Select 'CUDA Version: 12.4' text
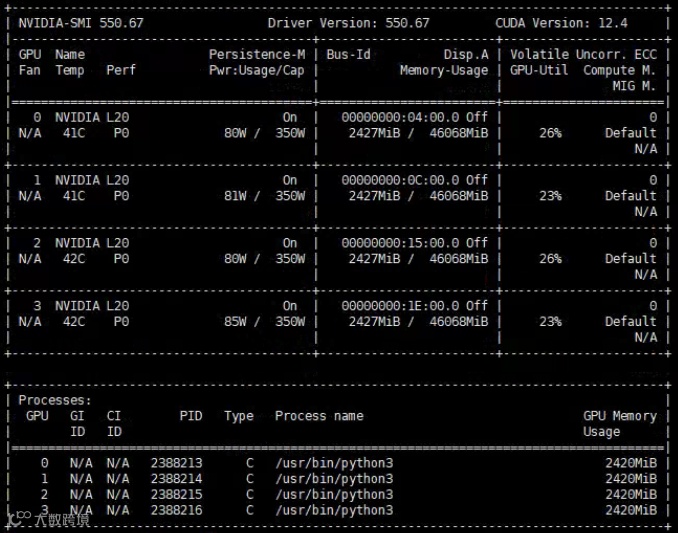 [x=561, y=23]
